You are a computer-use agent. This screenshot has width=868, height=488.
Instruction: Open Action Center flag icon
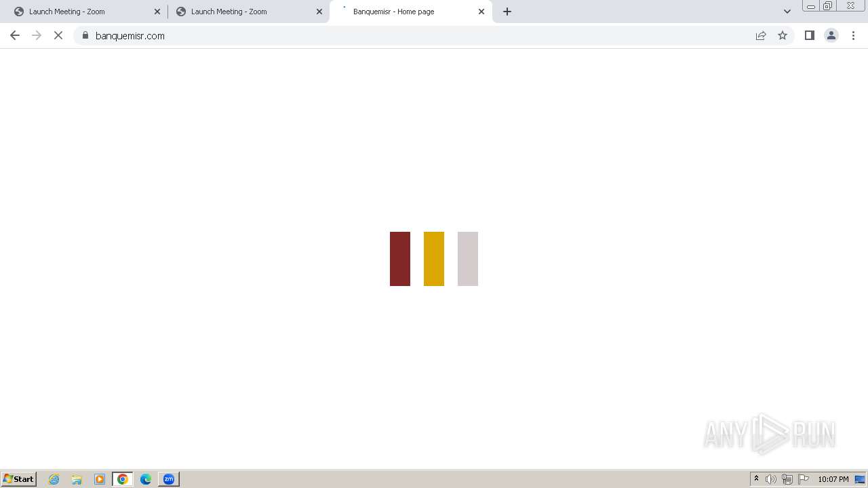point(804,479)
